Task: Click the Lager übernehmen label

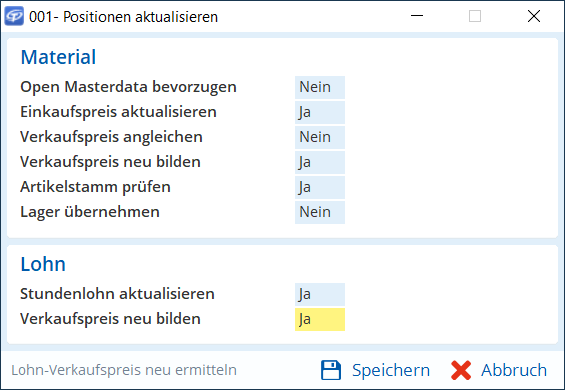Action: pyautogui.click(x=90, y=212)
